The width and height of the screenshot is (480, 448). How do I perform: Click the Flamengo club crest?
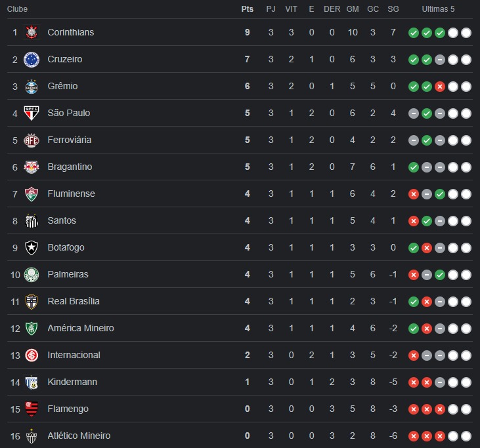(x=32, y=409)
